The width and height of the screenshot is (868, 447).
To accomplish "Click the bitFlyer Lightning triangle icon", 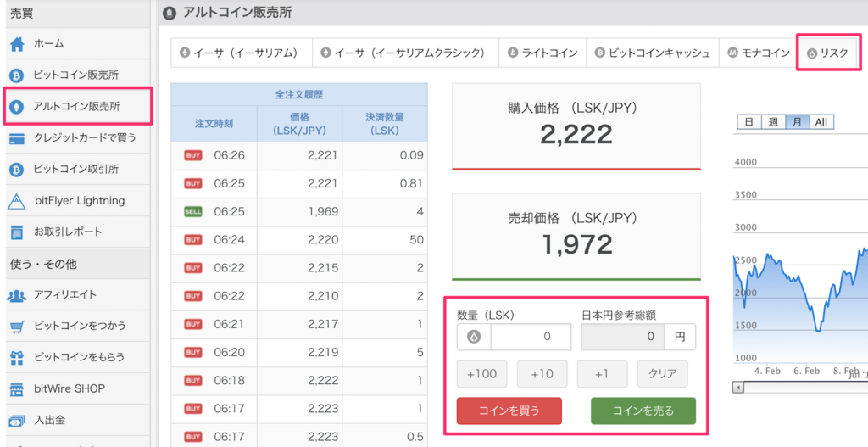I will pos(17,200).
